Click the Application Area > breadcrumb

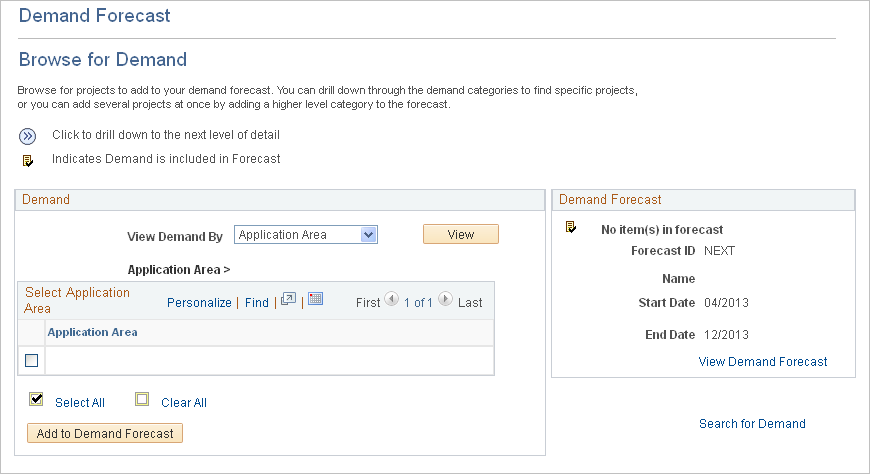[x=179, y=270]
